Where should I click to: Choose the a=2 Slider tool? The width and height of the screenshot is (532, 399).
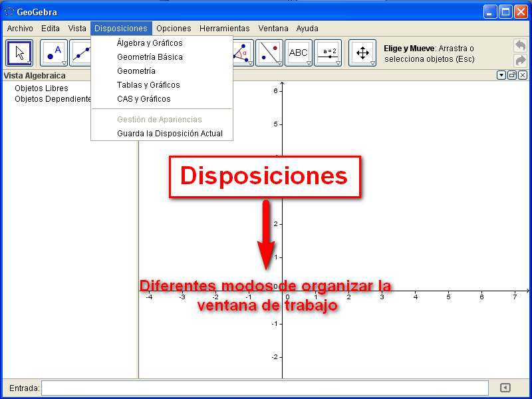coord(329,53)
